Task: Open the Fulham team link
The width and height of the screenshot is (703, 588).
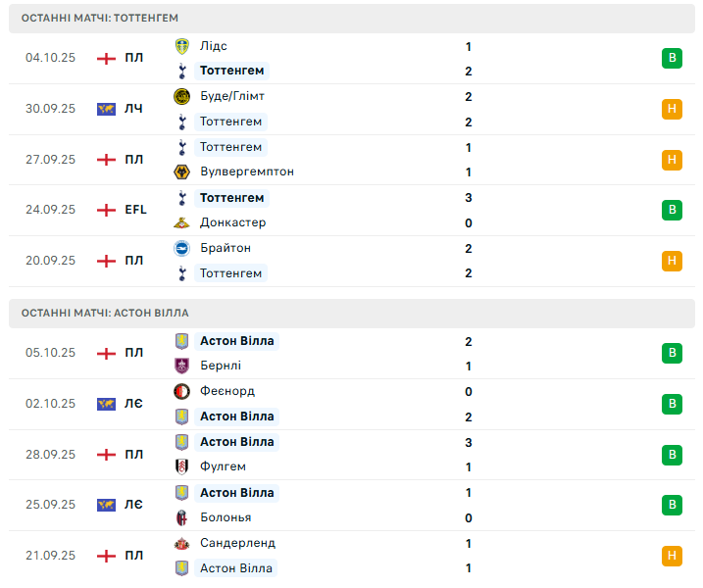Action: click(x=223, y=466)
